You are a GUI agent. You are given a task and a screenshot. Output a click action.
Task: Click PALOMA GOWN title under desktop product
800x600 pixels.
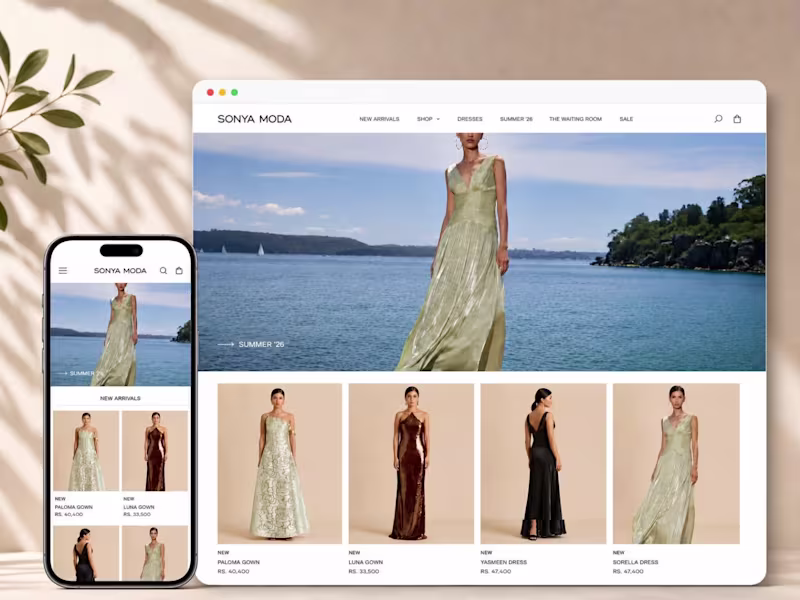click(238, 562)
